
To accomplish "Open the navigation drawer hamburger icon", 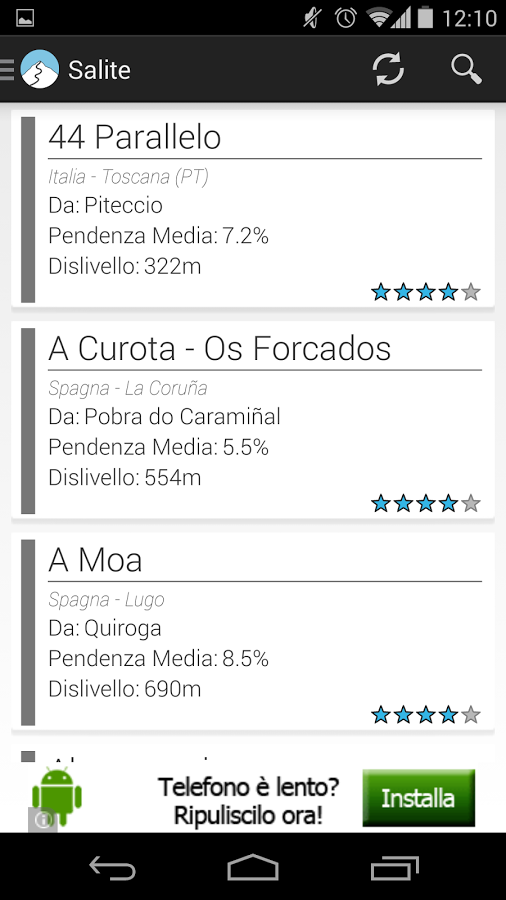I will [x=7, y=69].
